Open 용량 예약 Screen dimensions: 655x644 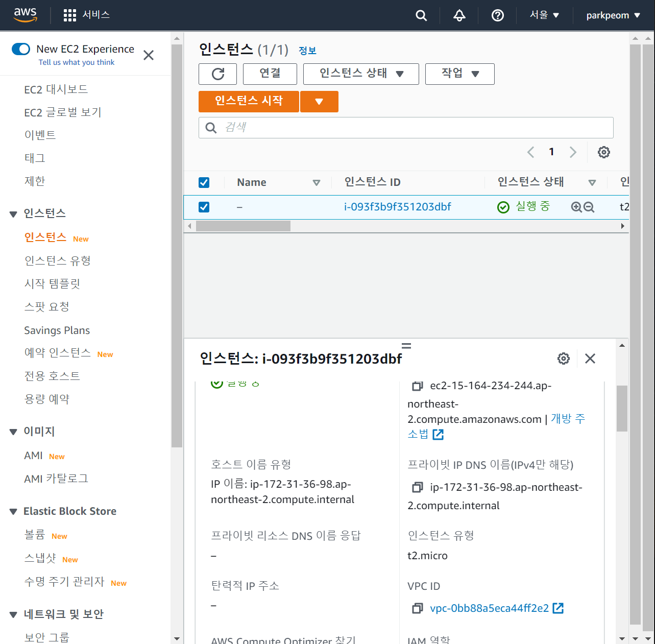[47, 399]
